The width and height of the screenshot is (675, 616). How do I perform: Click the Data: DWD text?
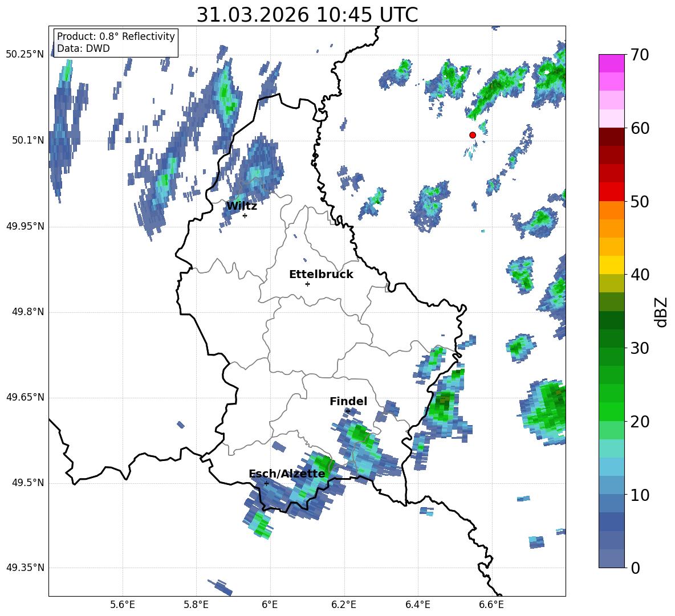point(83,48)
